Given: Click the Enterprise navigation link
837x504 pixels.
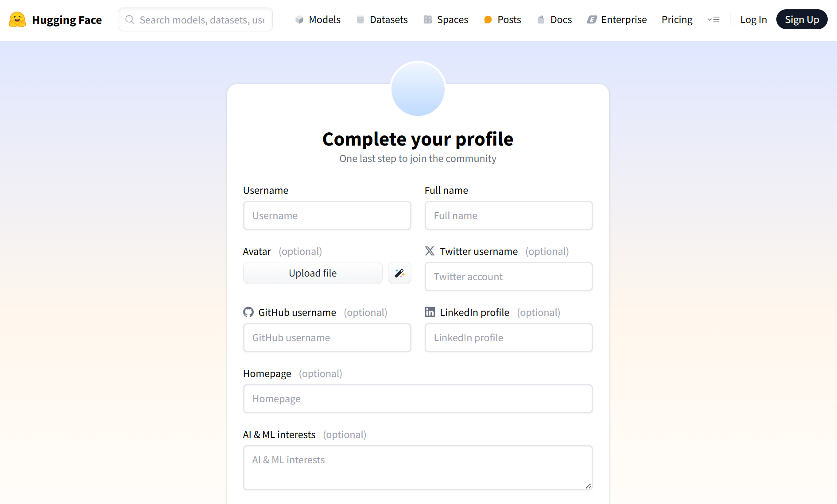Looking at the screenshot, I should [617, 20].
